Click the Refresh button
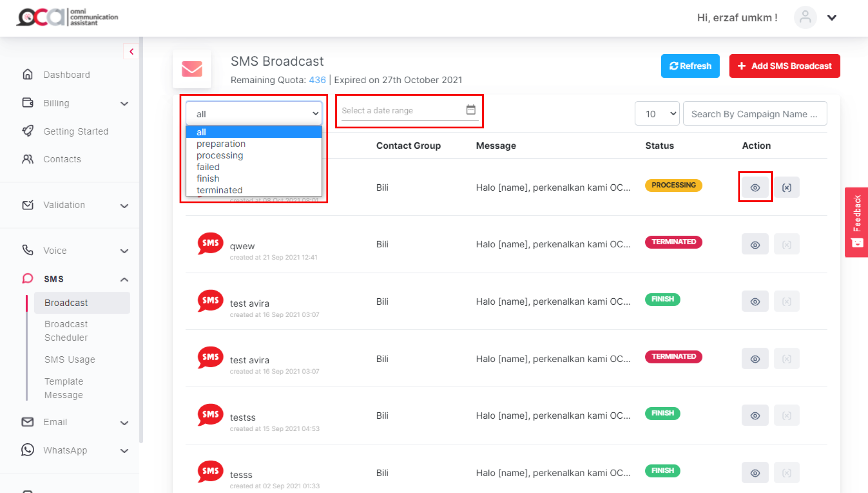 pos(690,66)
